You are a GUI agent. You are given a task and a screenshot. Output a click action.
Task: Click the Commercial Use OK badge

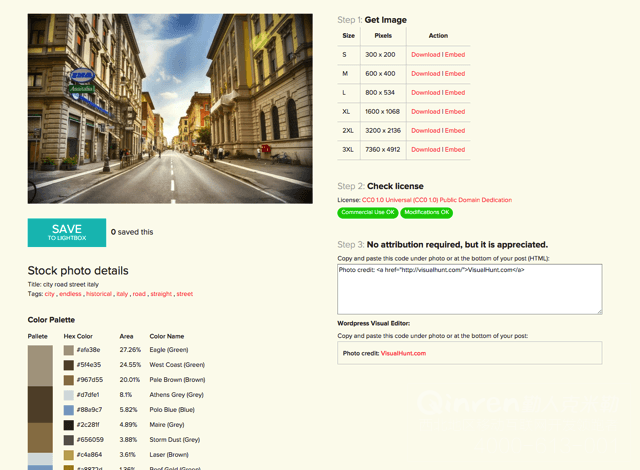368,213
